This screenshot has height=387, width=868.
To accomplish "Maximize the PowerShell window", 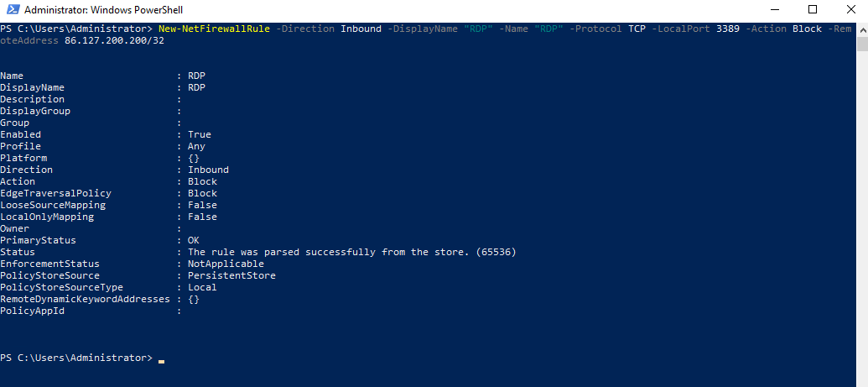I will click(812, 9).
